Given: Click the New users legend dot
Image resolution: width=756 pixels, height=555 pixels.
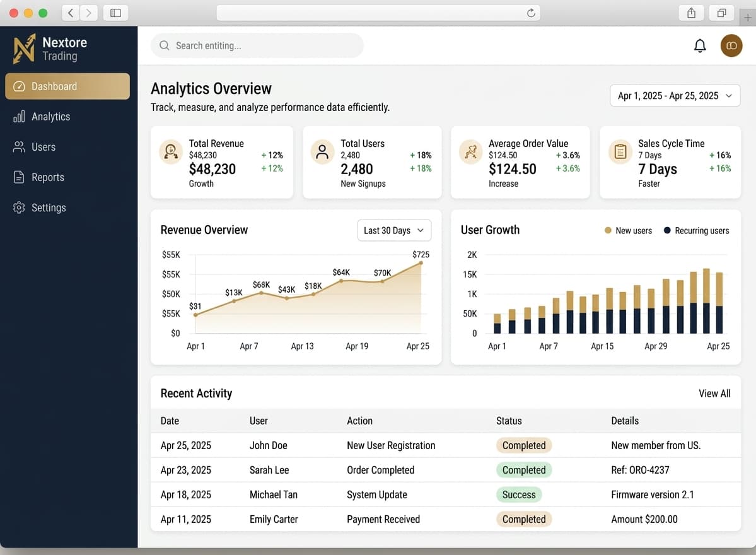Looking at the screenshot, I should [x=608, y=230].
